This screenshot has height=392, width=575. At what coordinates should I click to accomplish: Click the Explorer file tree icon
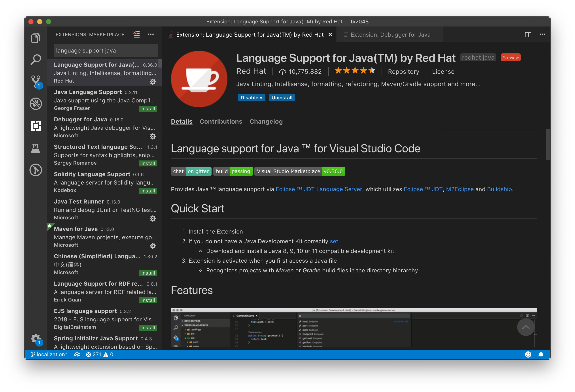[36, 38]
